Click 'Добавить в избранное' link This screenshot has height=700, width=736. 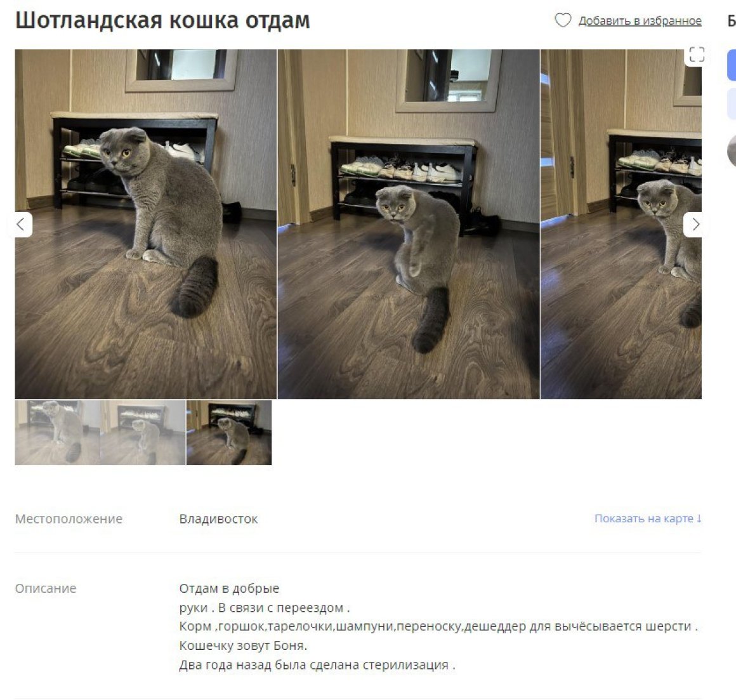point(640,21)
